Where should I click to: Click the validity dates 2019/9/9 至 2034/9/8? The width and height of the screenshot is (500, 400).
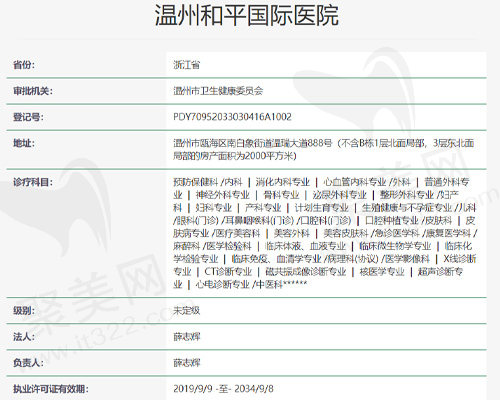[223, 389]
